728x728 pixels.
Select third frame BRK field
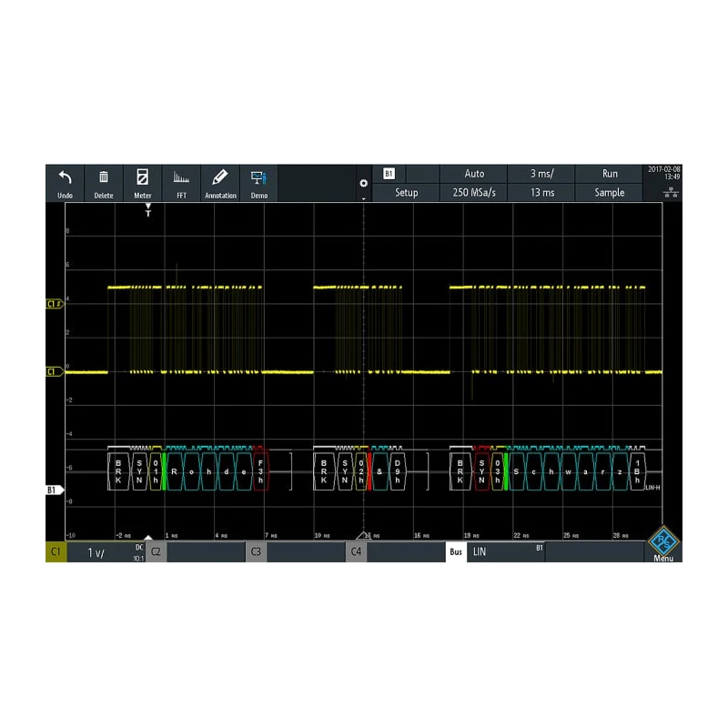point(460,471)
